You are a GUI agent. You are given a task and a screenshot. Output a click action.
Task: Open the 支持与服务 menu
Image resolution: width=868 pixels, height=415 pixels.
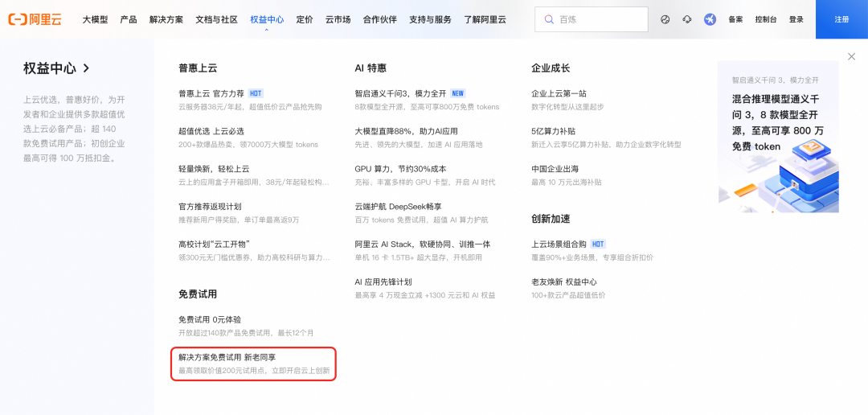coord(430,19)
